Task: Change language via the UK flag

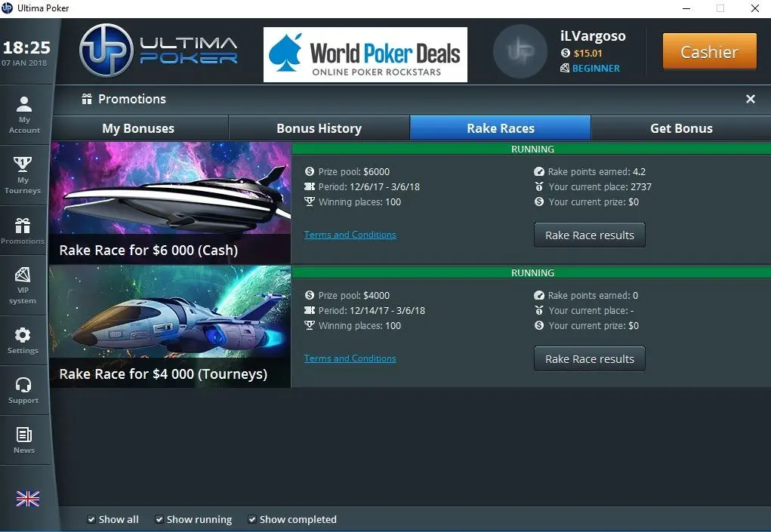Action: click(27, 498)
